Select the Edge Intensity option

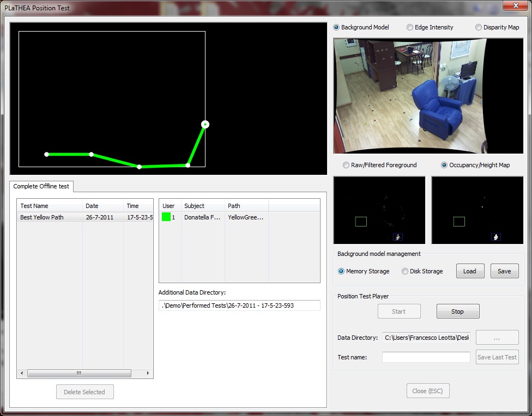click(x=410, y=27)
